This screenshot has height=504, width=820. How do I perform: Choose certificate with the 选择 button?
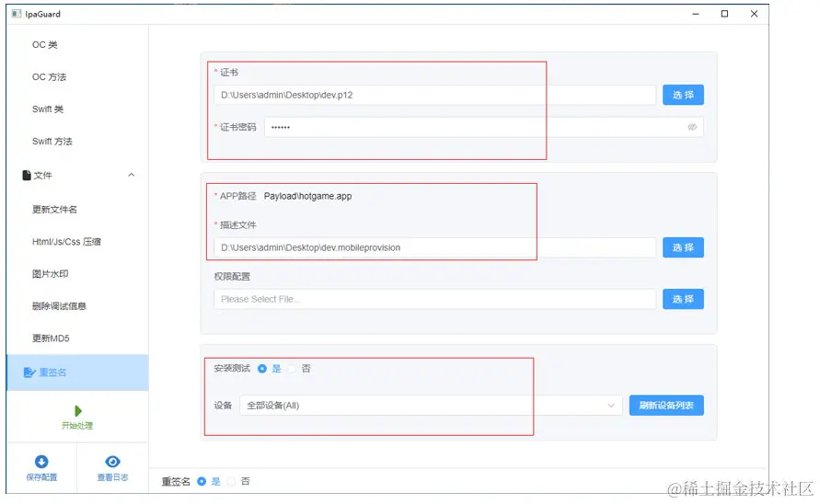(683, 95)
